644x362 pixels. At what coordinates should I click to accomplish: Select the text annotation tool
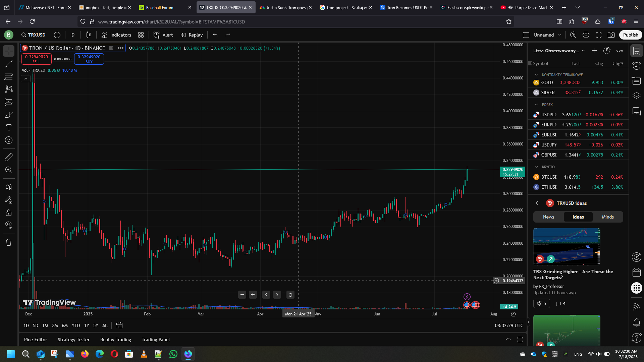(9, 127)
